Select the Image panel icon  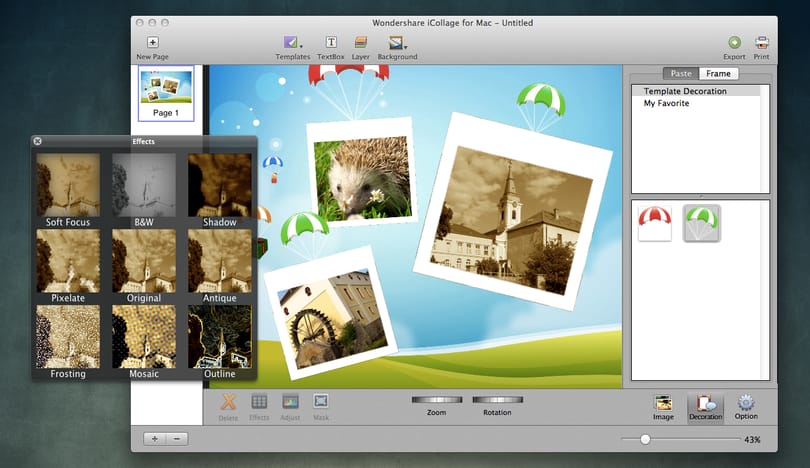point(663,402)
